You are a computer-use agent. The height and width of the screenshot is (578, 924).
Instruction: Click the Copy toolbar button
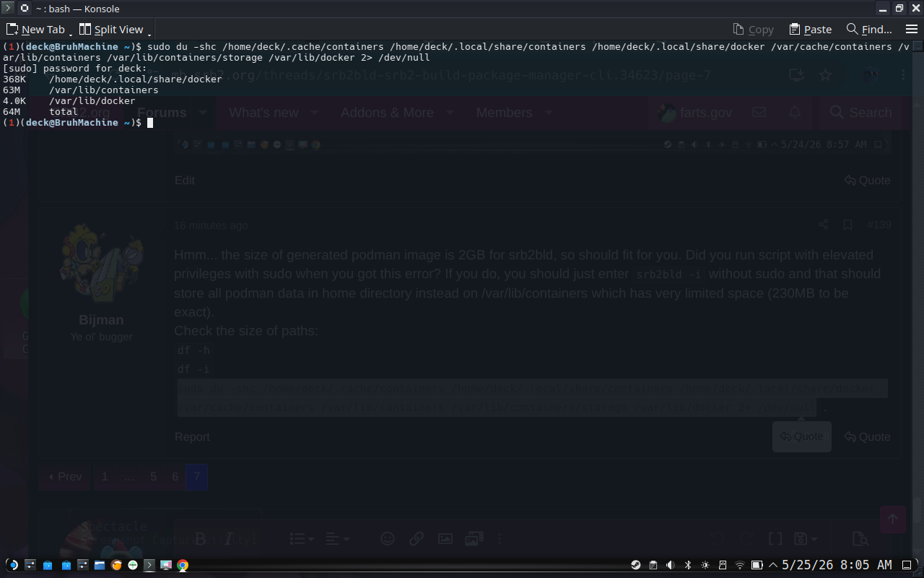pos(753,30)
